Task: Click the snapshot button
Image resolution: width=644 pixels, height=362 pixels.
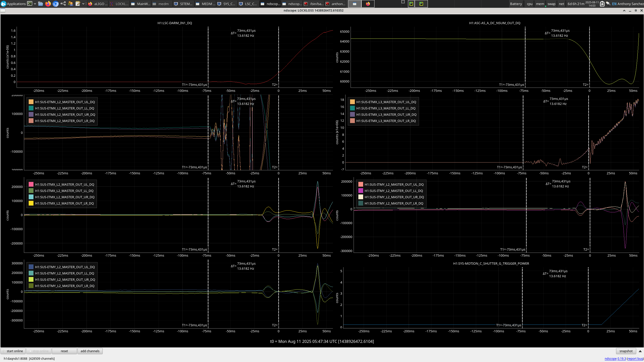Action: pos(626,351)
